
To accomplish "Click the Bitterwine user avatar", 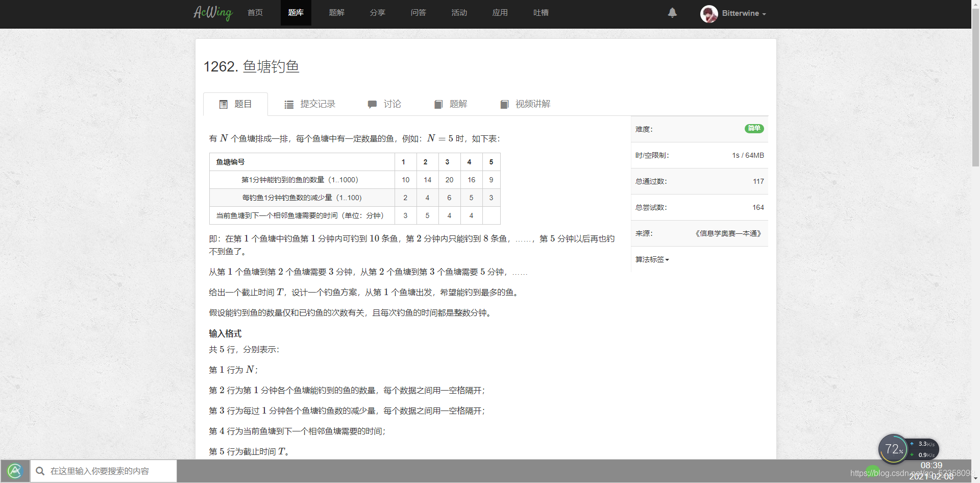I will point(709,14).
